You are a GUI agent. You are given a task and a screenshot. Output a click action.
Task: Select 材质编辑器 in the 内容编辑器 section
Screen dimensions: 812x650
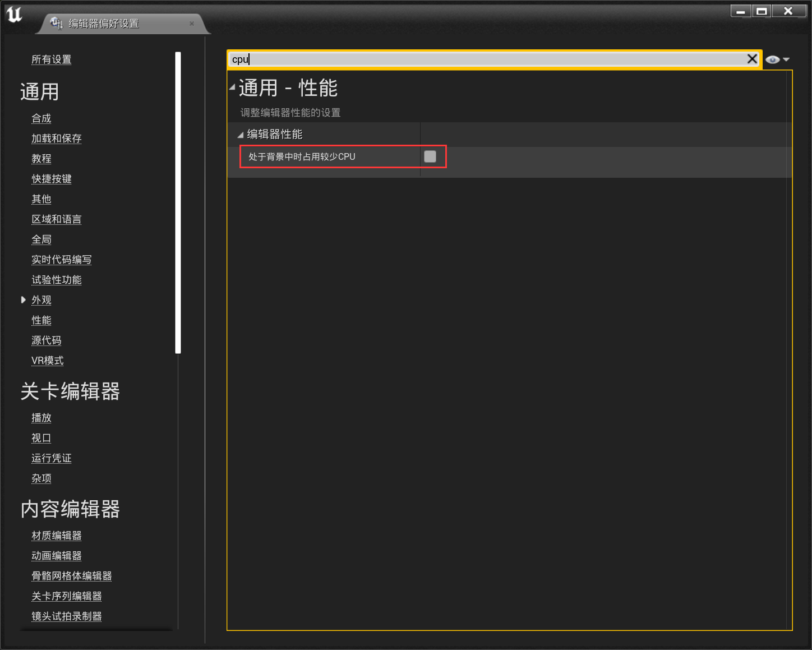click(x=56, y=536)
